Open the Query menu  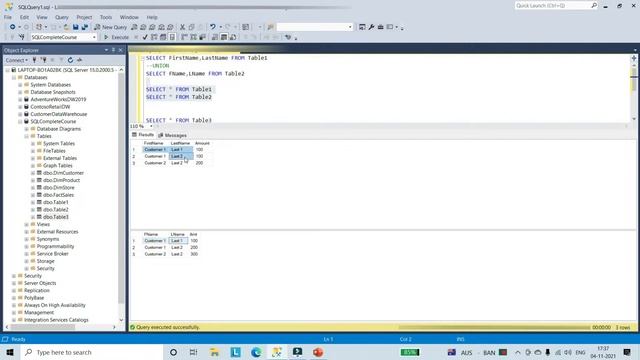[x=62, y=17]
